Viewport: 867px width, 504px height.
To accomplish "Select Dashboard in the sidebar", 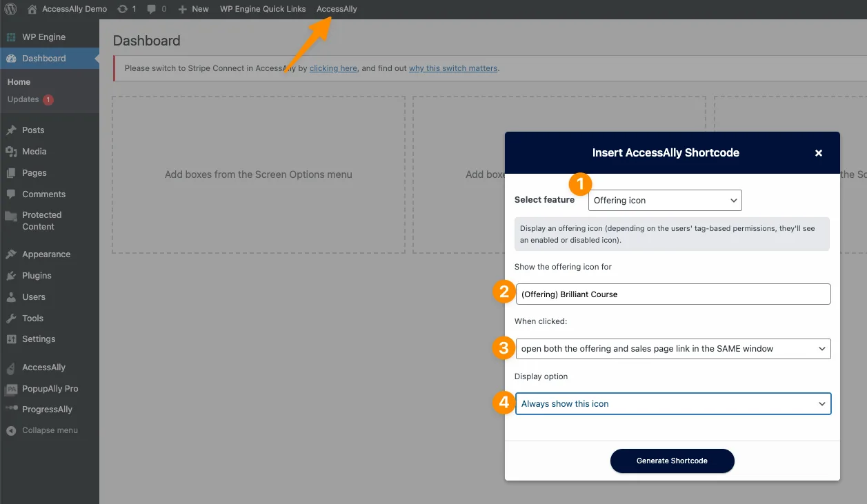I will point(50,59).
